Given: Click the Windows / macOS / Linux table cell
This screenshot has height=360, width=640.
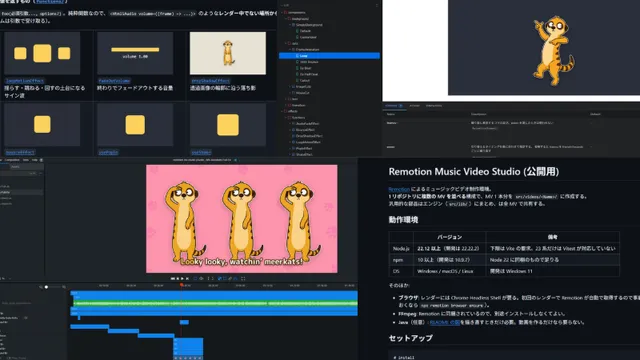Looking at the screenshot, I should 450,271.
